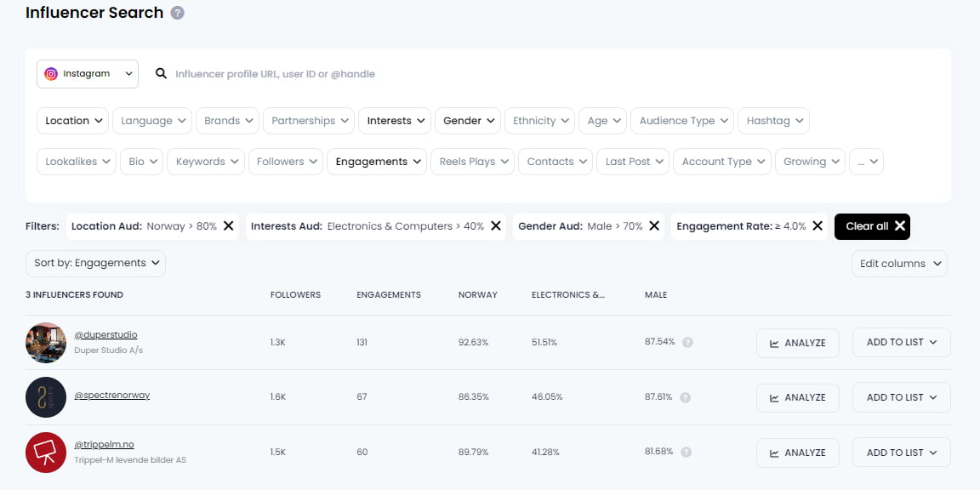
Task: Analyze the @duperstudio influencer
Action: tap(797, 343)
